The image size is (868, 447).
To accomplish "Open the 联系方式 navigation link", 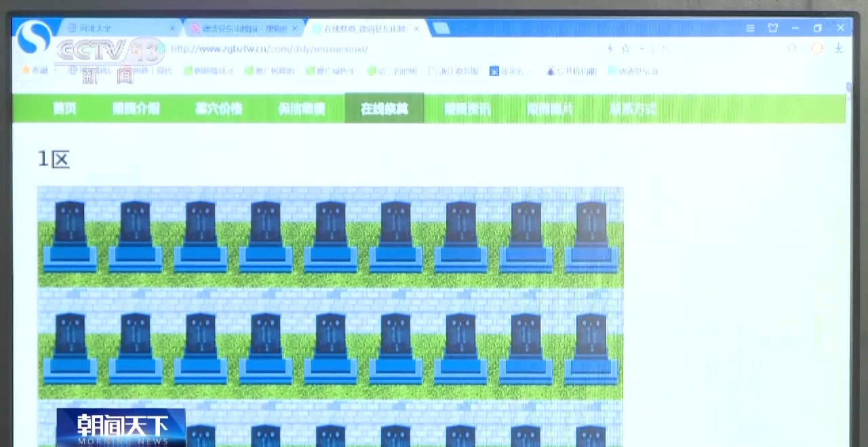I will coord(633,109).
